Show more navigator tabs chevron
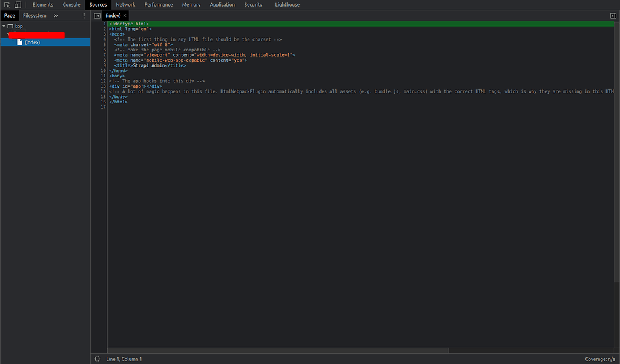The image size is (620, 364). click(56, 15)
